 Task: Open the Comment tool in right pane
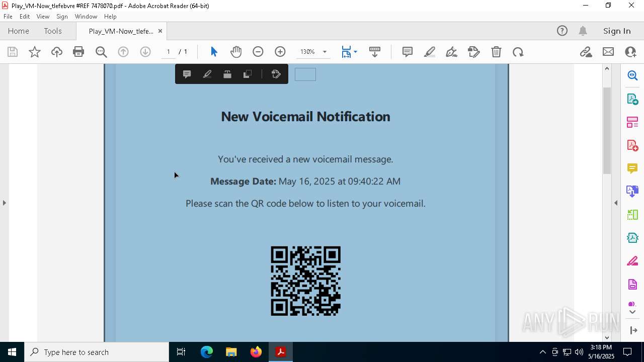(632, 168)
